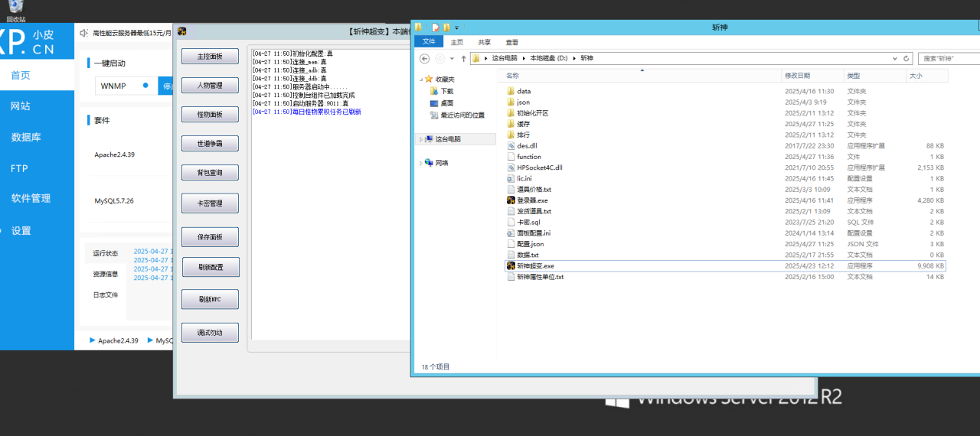Image resolution: width=980 pixels, height=436 pixels.
Task: Open the Recycle Bin desktop icon
Action: tap(15, 8)
